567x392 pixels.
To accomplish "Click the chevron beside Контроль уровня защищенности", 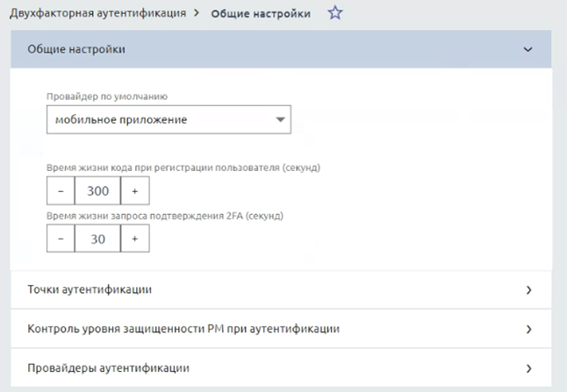I will click(528, 330).
